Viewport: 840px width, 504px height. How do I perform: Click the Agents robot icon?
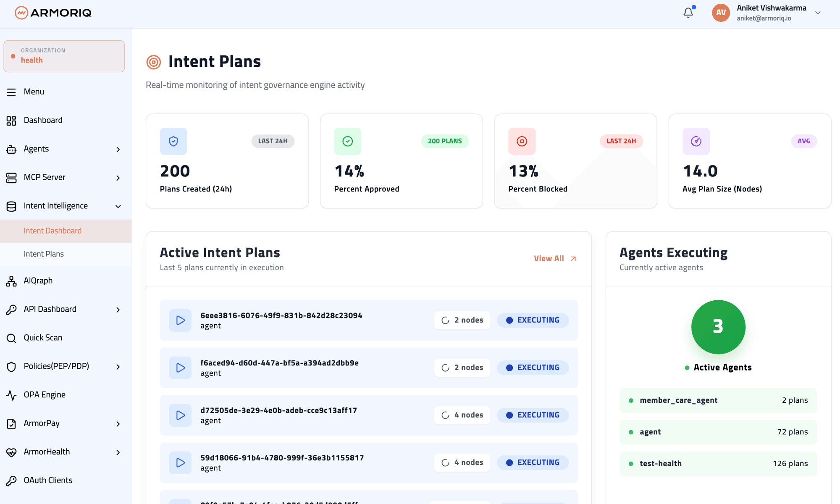point(11,149)
